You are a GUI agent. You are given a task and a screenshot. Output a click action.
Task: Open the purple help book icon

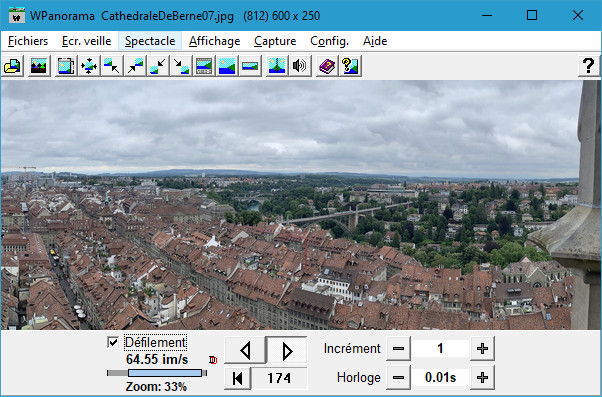tap(327, 66)
